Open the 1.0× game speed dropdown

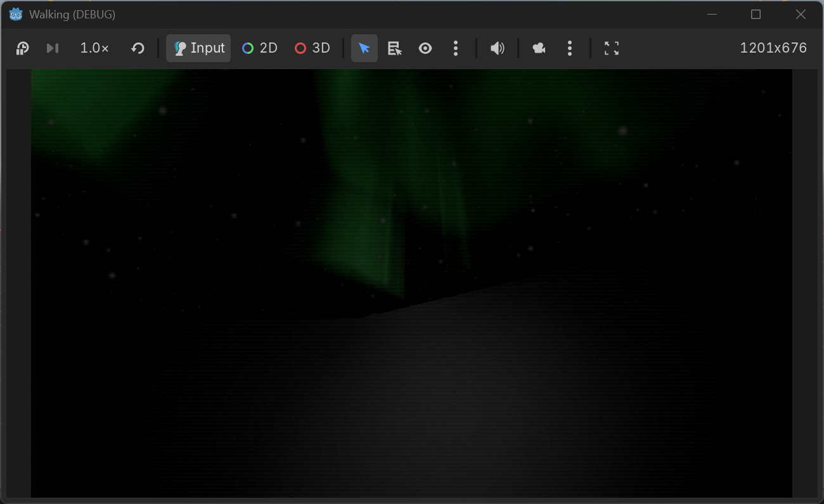click(94, 48)
